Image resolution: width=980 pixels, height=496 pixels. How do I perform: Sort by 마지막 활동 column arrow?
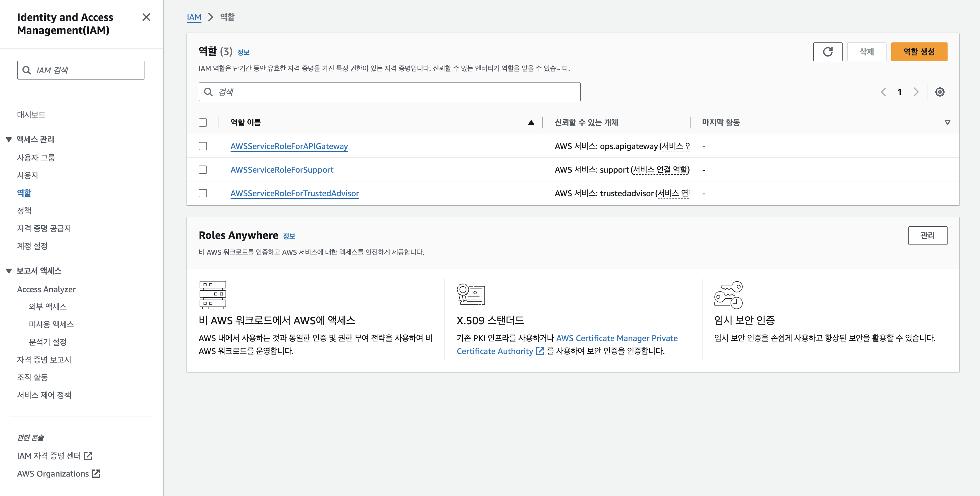point(947,123)
